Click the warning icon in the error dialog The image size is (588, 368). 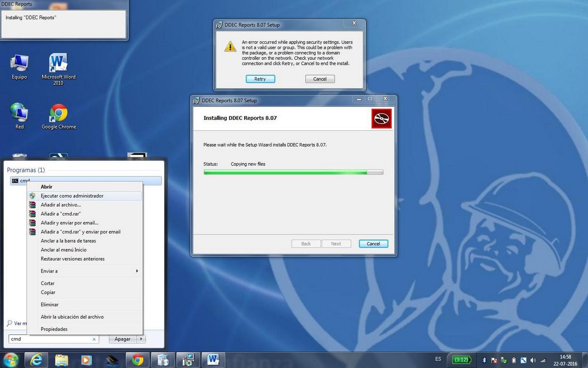click(x=230, y=46)
